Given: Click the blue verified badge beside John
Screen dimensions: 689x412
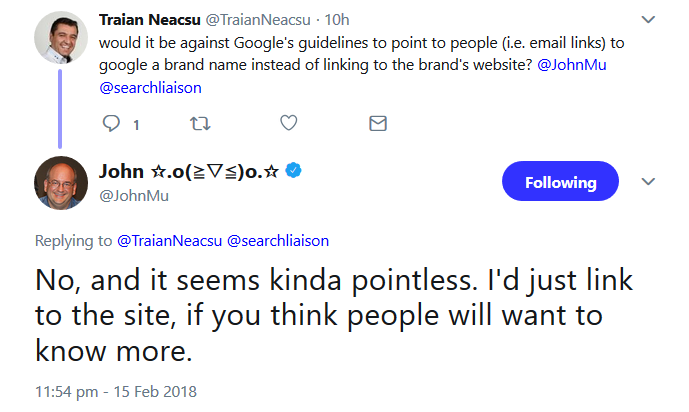Looking at the screenshot, I should coord(295,171).
